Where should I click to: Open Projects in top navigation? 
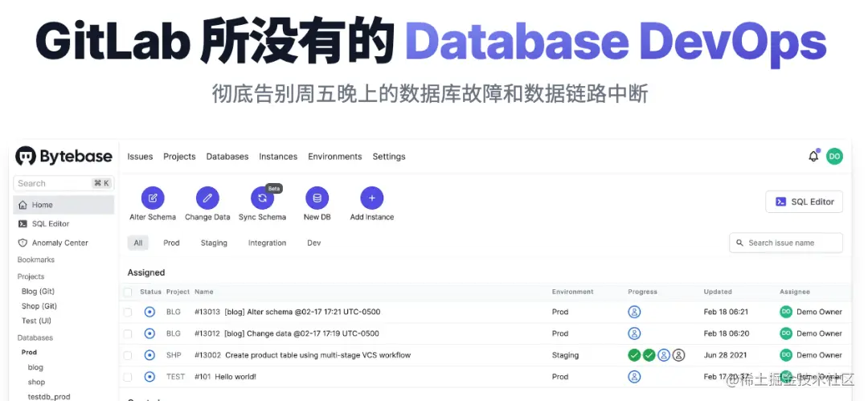179,157
